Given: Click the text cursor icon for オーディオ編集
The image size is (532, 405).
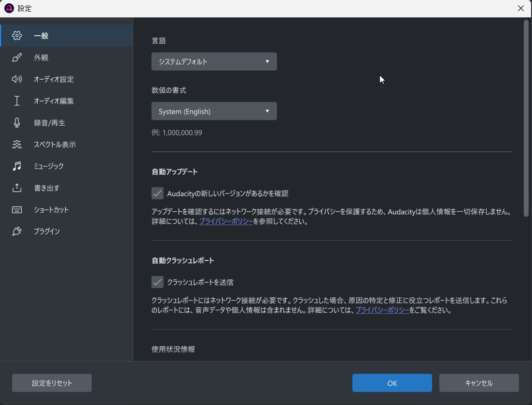Looking at the screenshot, I should (x=16, y=101).
